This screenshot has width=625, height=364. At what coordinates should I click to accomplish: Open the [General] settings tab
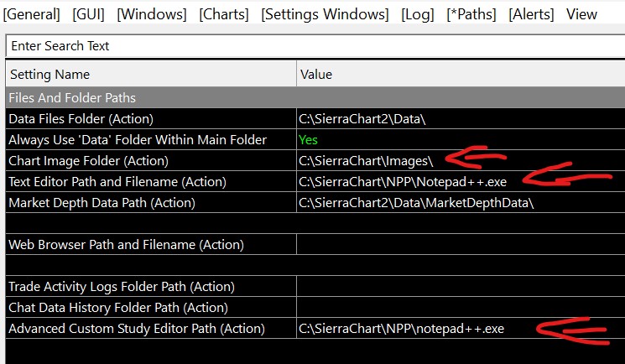31,14
